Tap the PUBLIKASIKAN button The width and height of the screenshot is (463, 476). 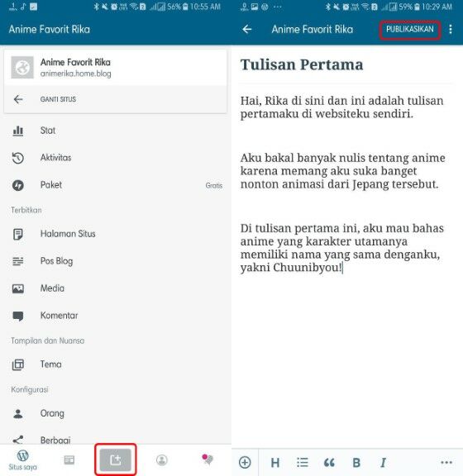410,29
